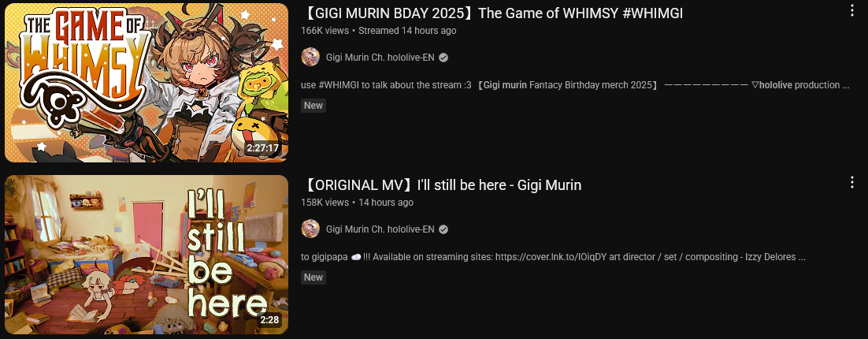The width and height of the screenshot is (868, 339).
Task: Click the New badge under the WHIMSY video
Action: point(313,106)
